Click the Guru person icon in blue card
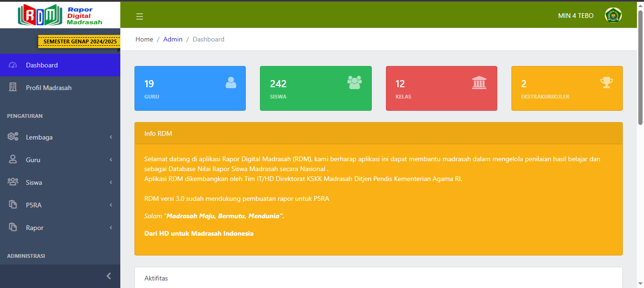644x288 pixels. coord(231,82)
